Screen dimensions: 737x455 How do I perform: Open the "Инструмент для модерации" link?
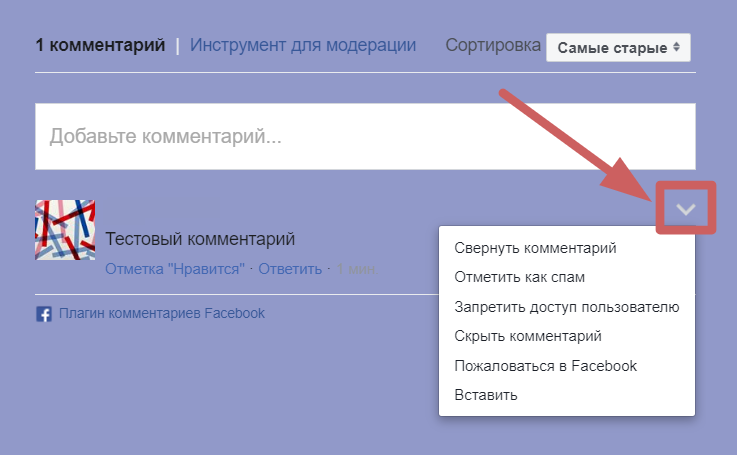coord(303,45)
